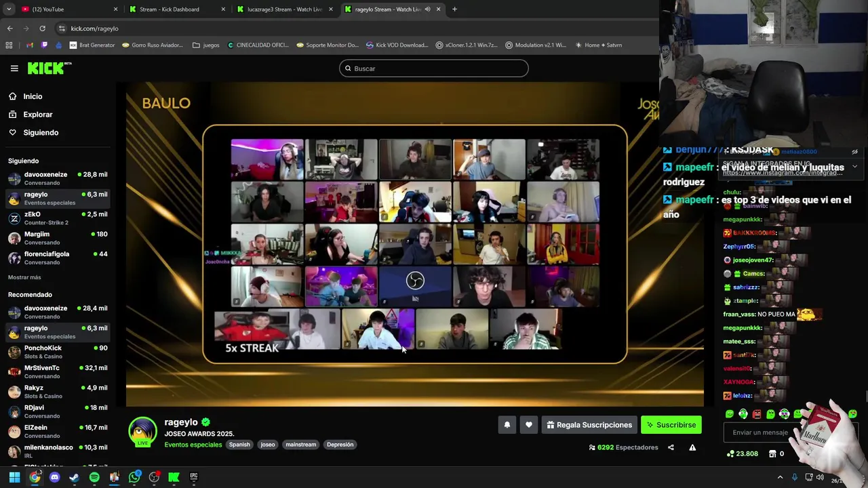This screenshot has height=488, width=868.
Task: Click the KICK logo
Action: (49, 68)
